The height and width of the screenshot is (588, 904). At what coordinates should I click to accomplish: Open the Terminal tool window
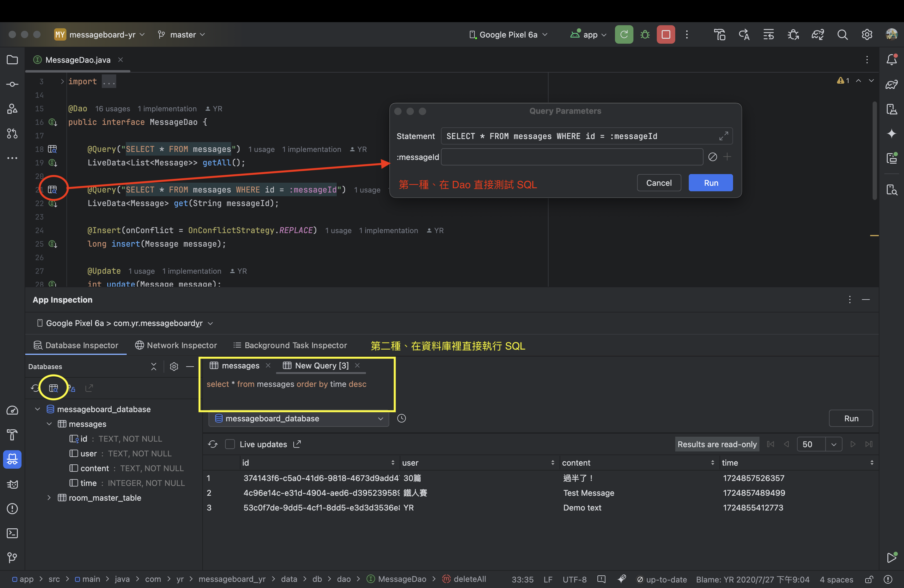pyautogui.click(x=12, y=533)
